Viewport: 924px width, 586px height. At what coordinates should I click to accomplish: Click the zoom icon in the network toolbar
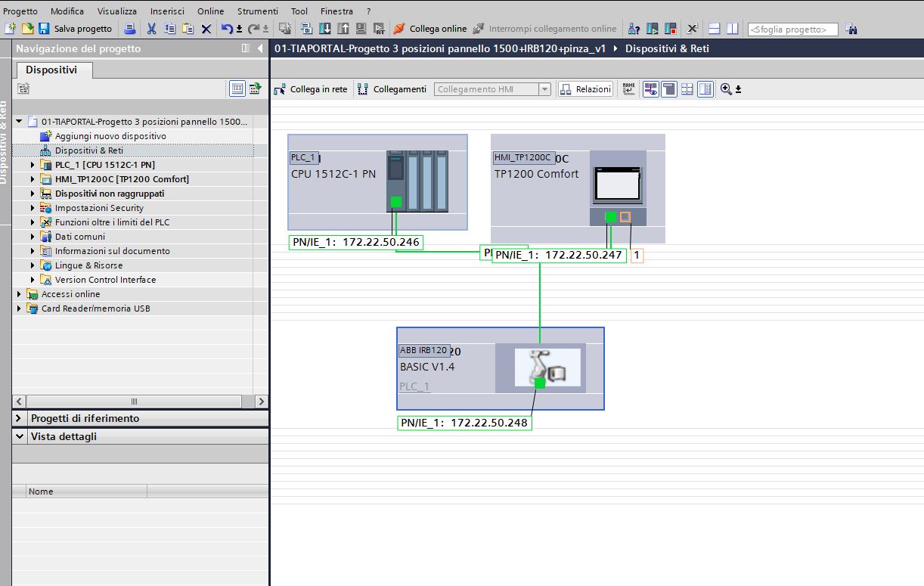coord(725,89)
